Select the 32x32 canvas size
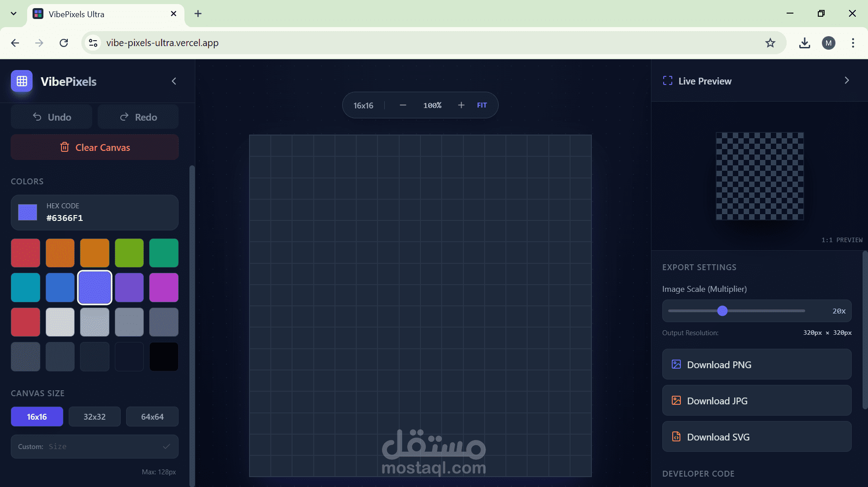868x487 pixels. [94, 417]
